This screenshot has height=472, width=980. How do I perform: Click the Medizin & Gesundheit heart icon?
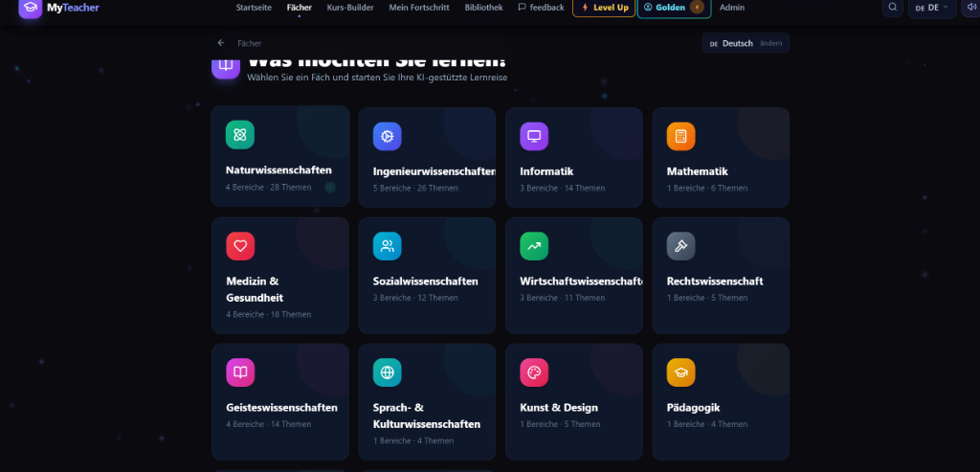(240, 246)
